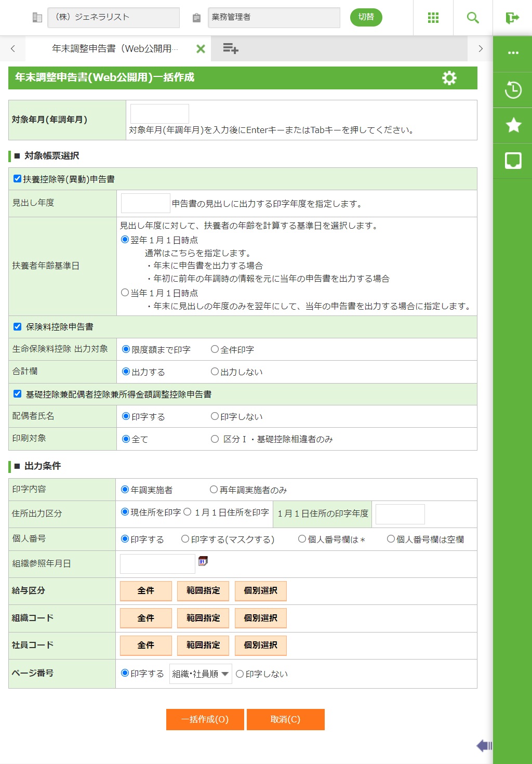Screen dimensions: 532x764
Task: Open the 組織・社員順 page order dropdown
Action: 201,674
